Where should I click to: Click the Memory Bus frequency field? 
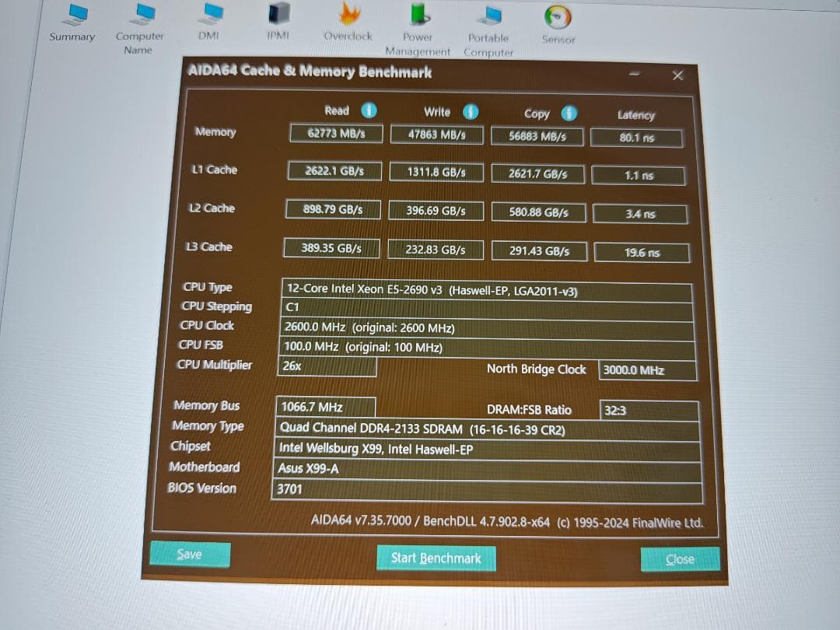[x=327, y=406]
